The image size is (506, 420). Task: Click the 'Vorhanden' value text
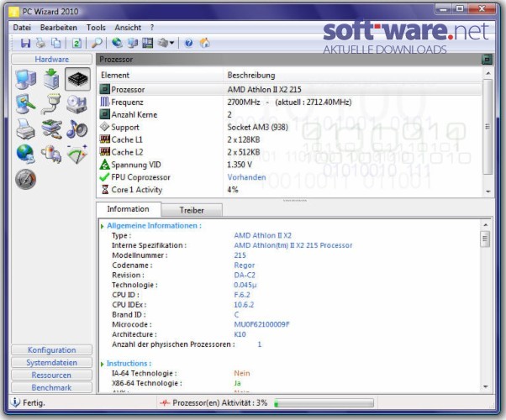coord(246,177)
